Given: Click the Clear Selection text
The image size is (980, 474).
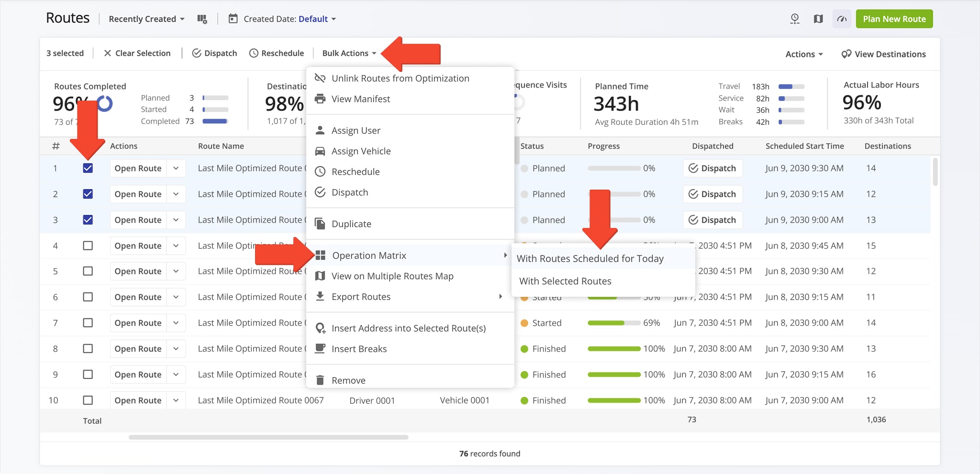Looking at the screenshot, I should pyautogui.click(x=143, y=53).
